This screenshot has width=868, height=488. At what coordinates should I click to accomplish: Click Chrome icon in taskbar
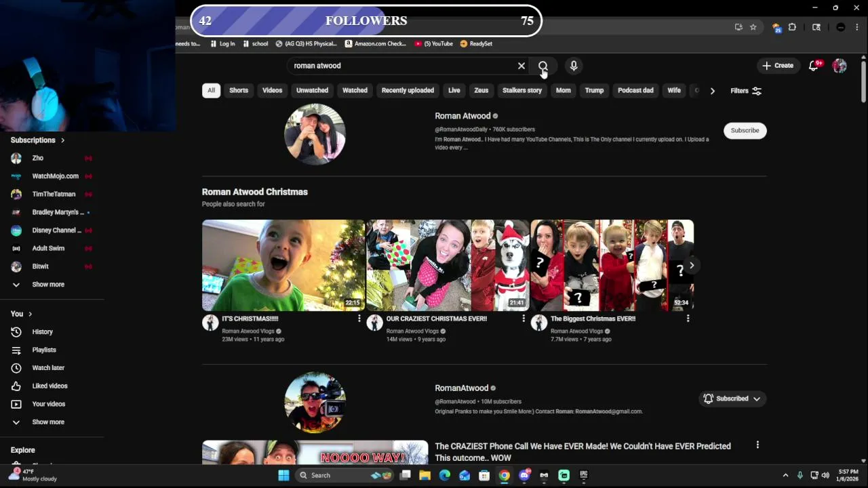pyautogui.click(x=505, y=475)
